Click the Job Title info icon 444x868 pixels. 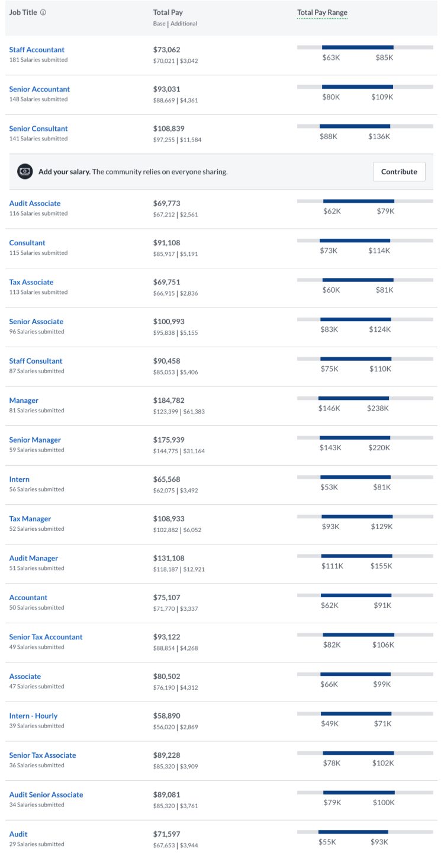(43, 12)
